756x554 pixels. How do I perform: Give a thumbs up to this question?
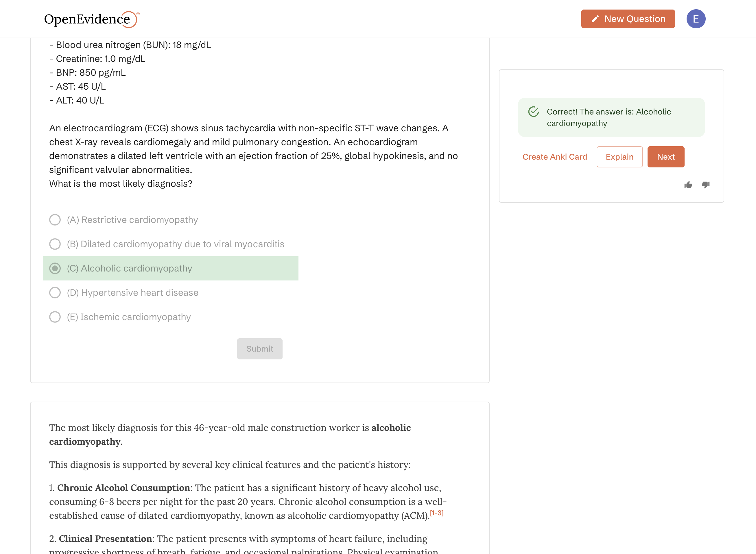(688, 184)
